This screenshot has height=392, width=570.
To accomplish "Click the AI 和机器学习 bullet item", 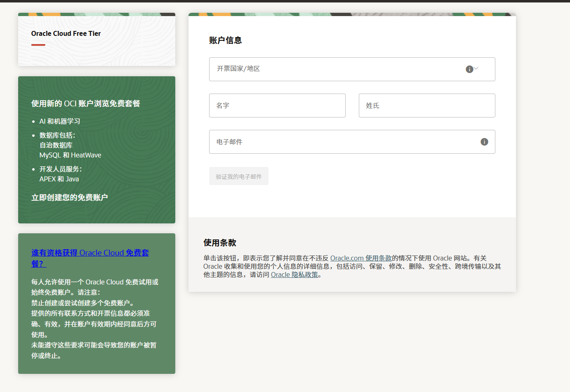I will pyautogui.click(x=60, y=121).
